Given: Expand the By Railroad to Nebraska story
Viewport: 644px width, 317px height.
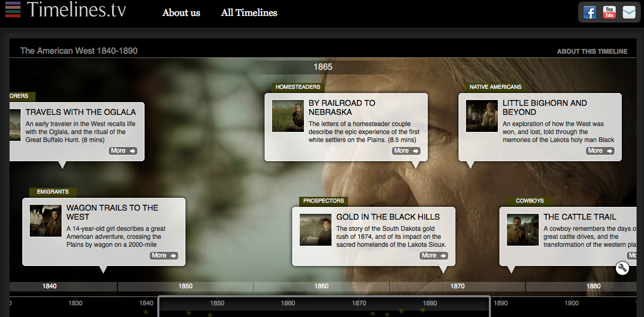Looking at the screenshot, I should (406, 151).
